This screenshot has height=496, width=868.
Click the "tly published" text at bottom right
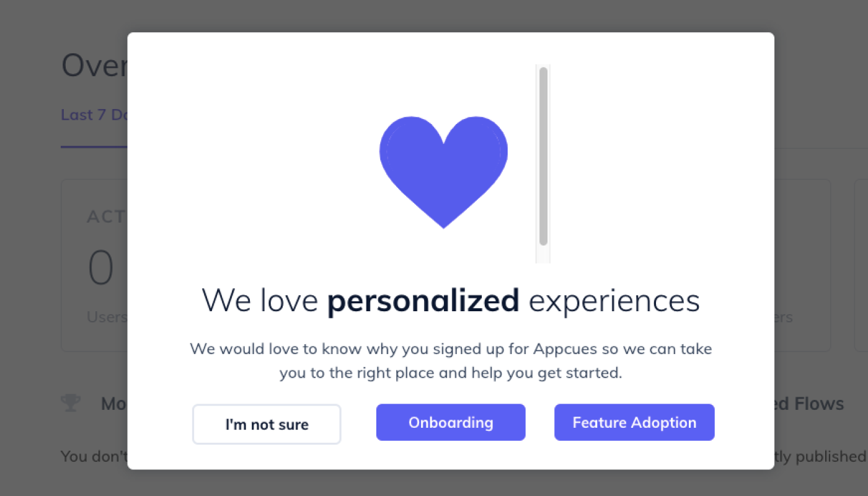tap(820, 456)
